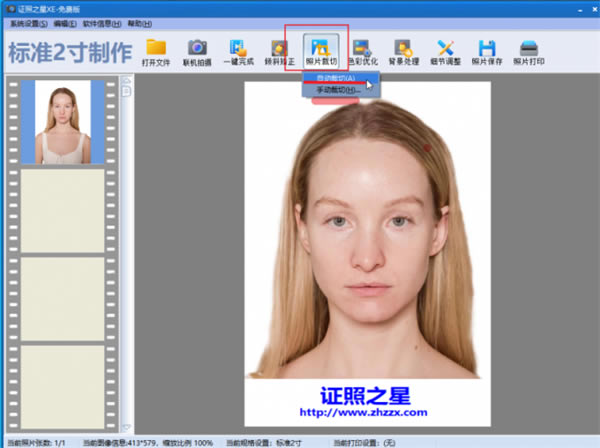Click the 当前照片张数: 1/1 status text

36,443
